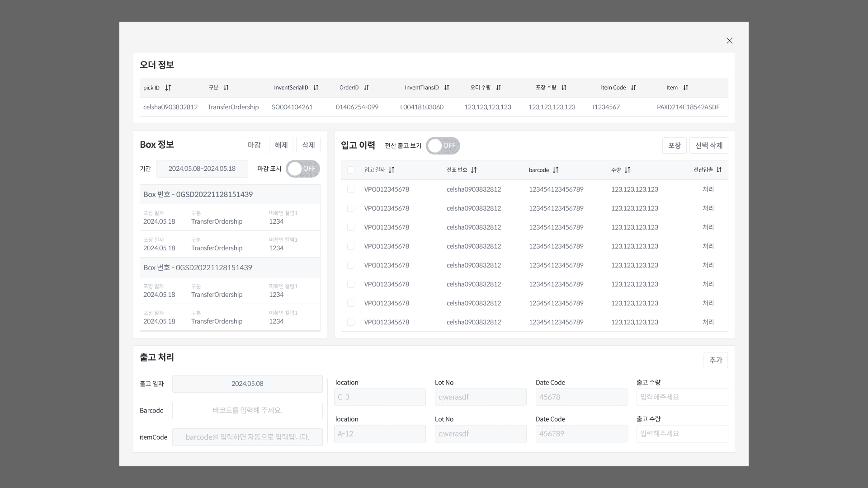Enable the 마감 표시 toggle
The height and width of the screenshot is (488, 868).
click(x=302, y=169)
